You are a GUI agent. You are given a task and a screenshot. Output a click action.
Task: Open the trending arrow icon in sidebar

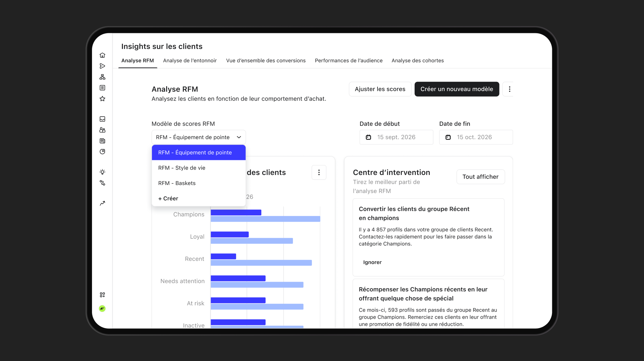click(x=102, y=203)
